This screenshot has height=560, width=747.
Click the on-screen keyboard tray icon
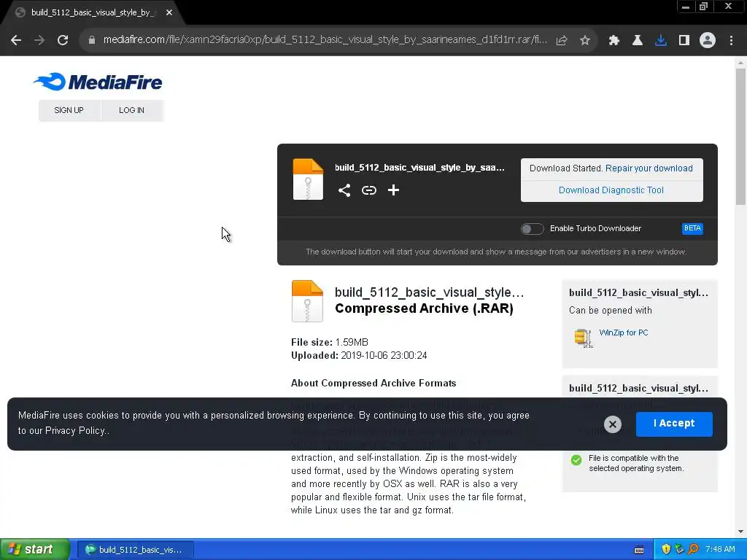(x=639, y=550)
